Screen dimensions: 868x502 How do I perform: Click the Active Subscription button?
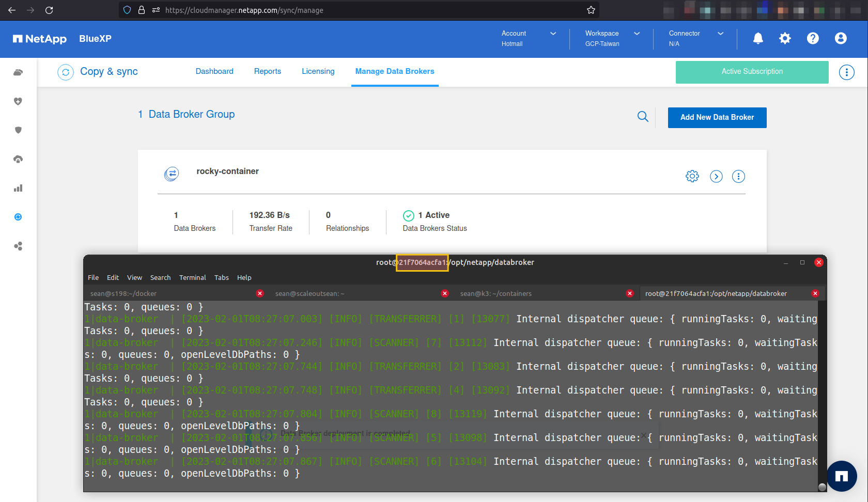click(752, 72)
